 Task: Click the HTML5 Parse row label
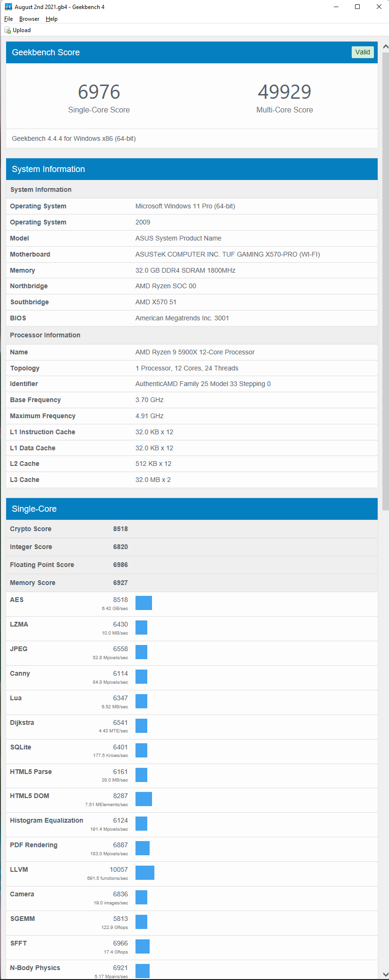(x=31, y=772)
